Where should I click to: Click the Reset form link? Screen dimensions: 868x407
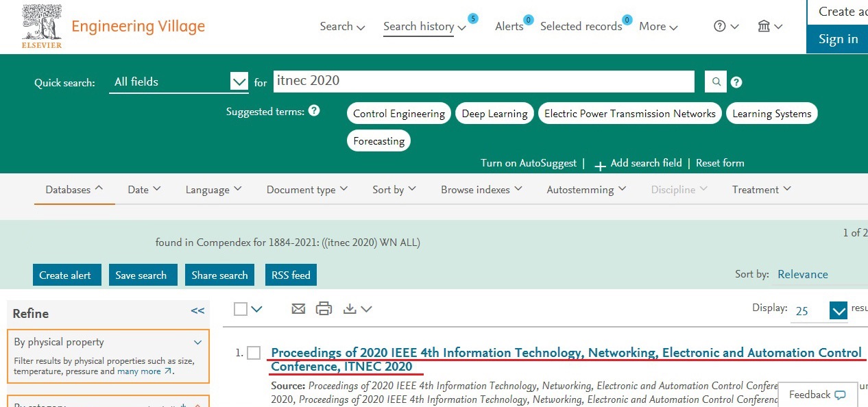click(x=720, y=163)
